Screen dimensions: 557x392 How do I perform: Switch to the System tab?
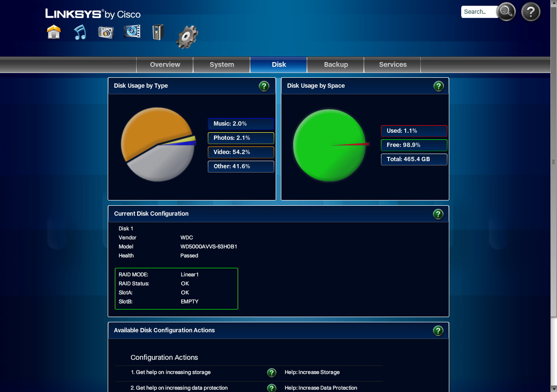(x=222, y=64)
